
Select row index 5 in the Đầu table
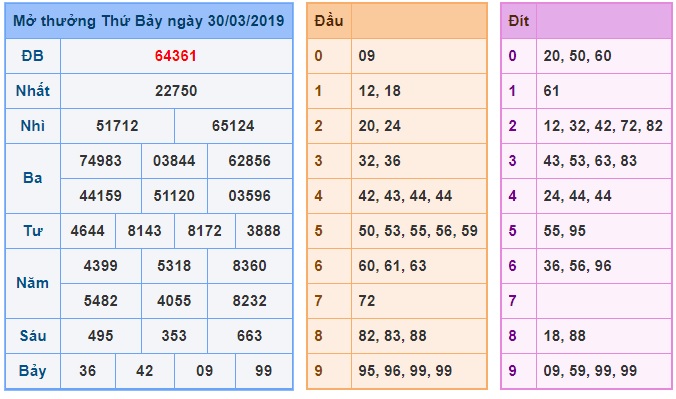click(319, 230)
